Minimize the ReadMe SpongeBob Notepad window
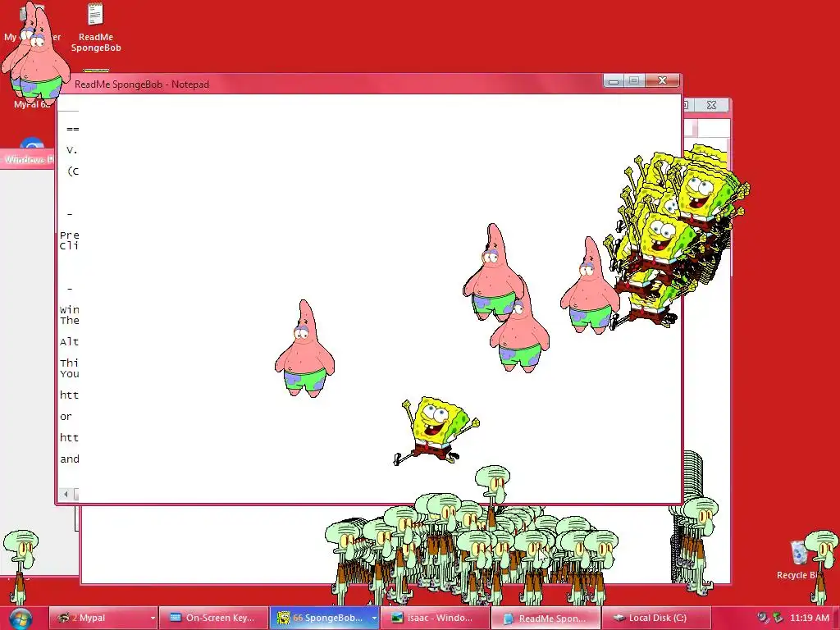840x630 pixels. pyautogui.click(x=614, y=81)
